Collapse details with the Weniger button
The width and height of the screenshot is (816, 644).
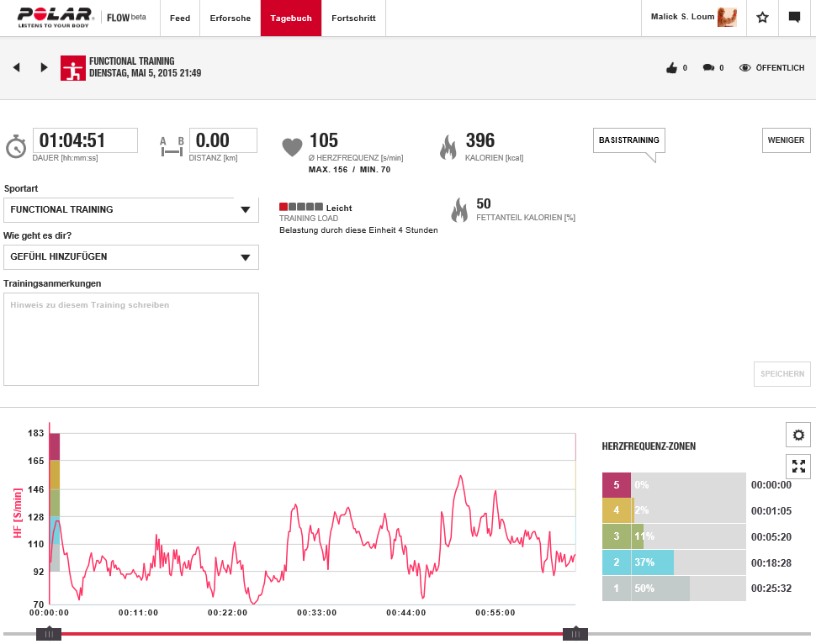tap(787, 140)
